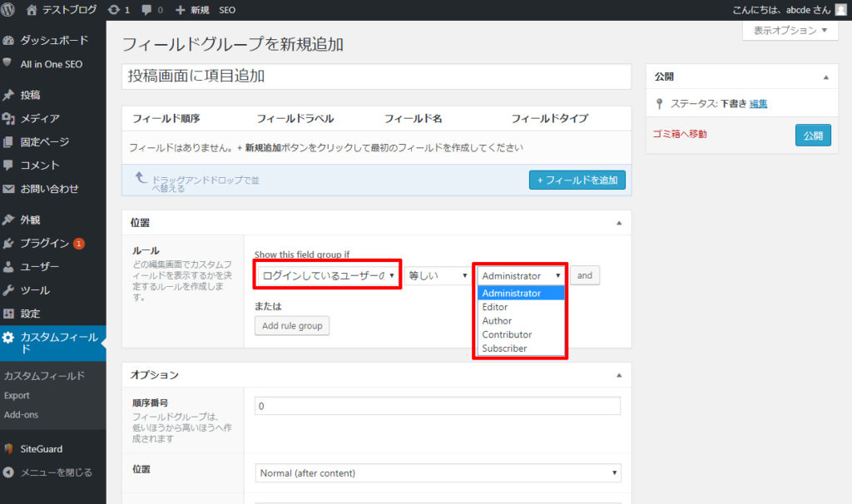Click the ゴミ箱へ移動 trash link
This screenshot has width=852, height=504.
click(x=680, y=134)
